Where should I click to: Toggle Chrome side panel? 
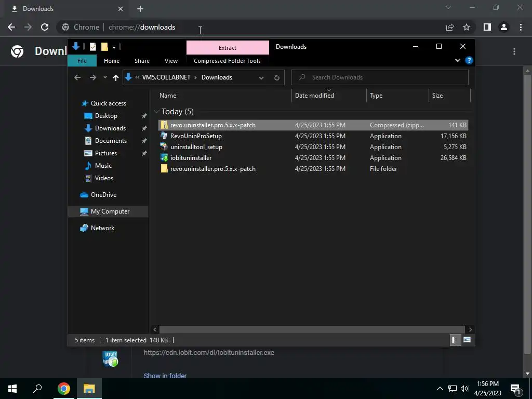pos(487,27)
